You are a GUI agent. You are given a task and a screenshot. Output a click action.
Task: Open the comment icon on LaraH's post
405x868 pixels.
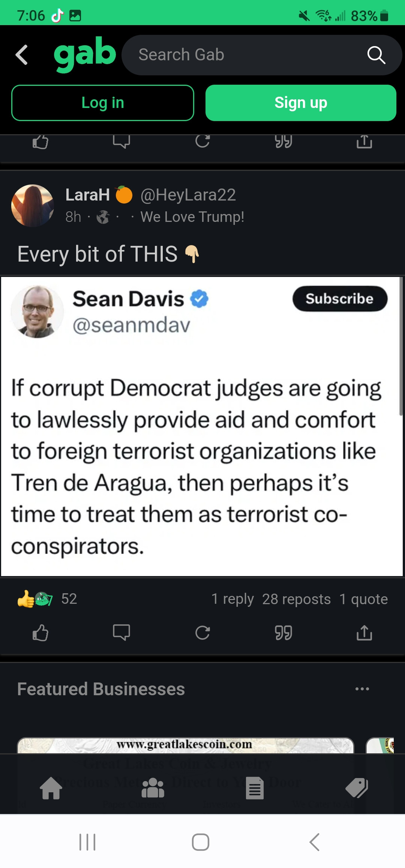(x=121, y=633)
